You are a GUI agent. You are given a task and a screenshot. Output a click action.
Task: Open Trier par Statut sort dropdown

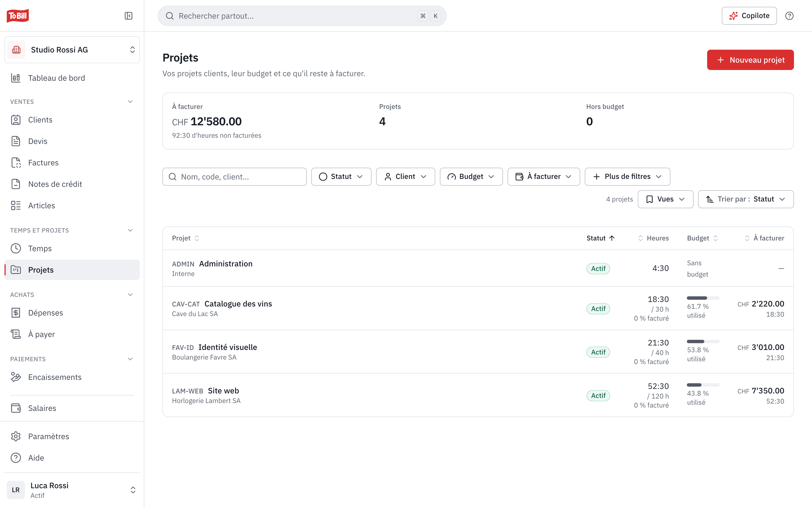[x=745, y=199]
